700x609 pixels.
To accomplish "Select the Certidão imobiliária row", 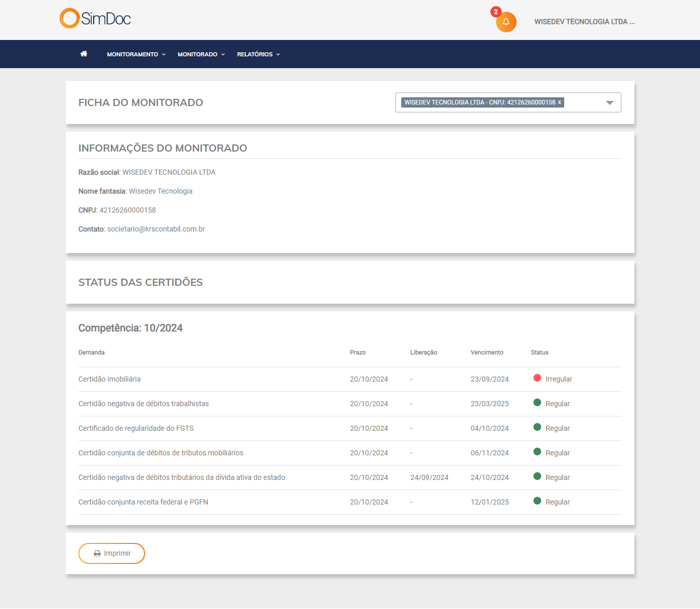I will click(110, 380).
